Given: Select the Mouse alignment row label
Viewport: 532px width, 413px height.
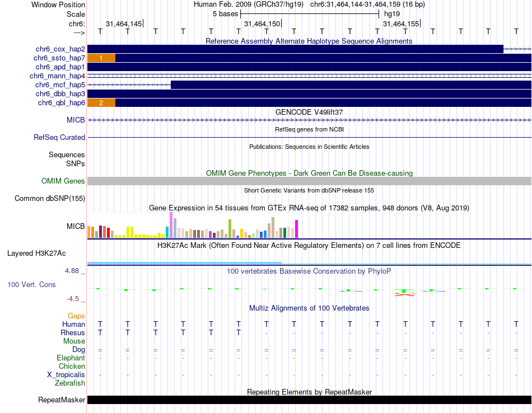Looking at the screenshot, I should [74, 341].
